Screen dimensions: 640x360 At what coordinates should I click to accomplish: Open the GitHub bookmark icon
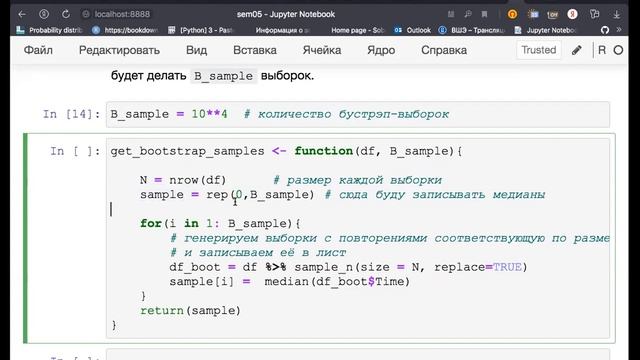pos(605,30)
